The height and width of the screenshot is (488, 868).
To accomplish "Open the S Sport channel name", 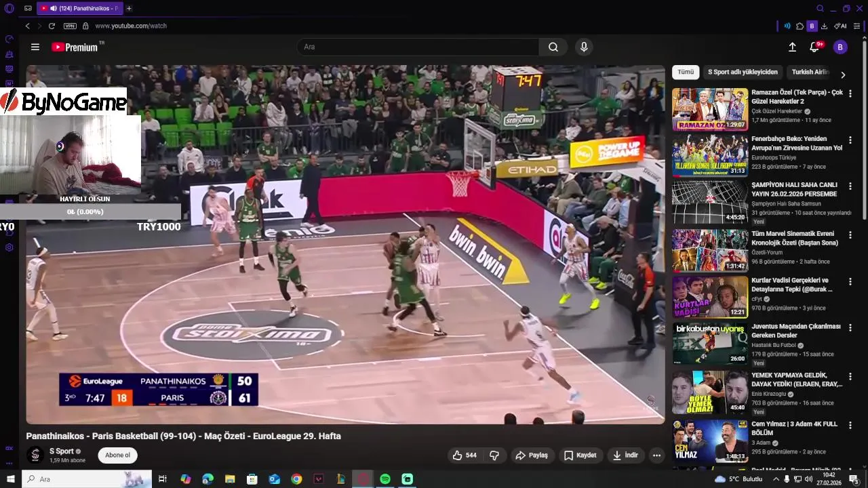I will [x=62, y=451].
